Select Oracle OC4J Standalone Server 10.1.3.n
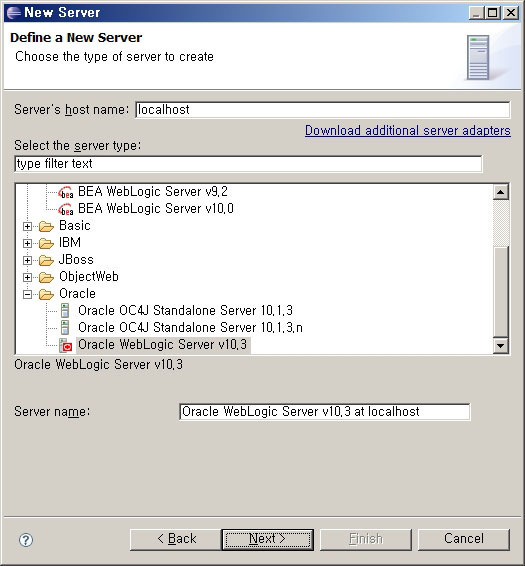The height and width of the screenshot is (566, 525). click(x=190, y=327)
